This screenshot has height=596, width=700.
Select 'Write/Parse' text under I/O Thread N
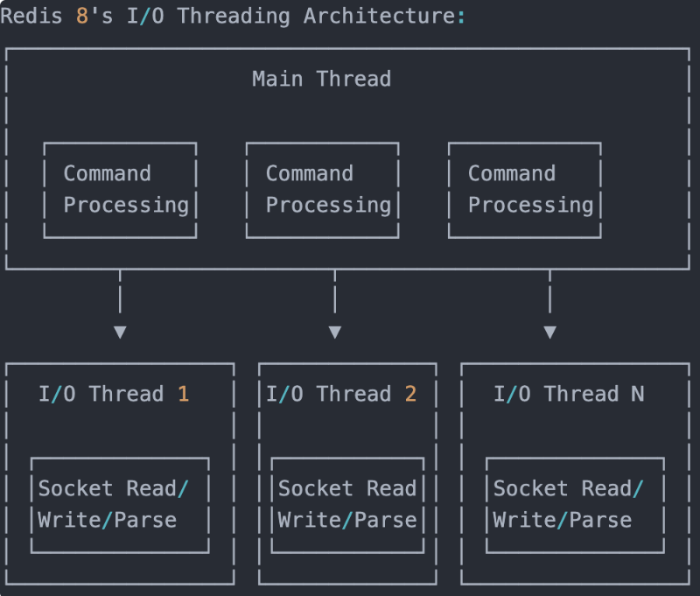(x=563, y=521)
